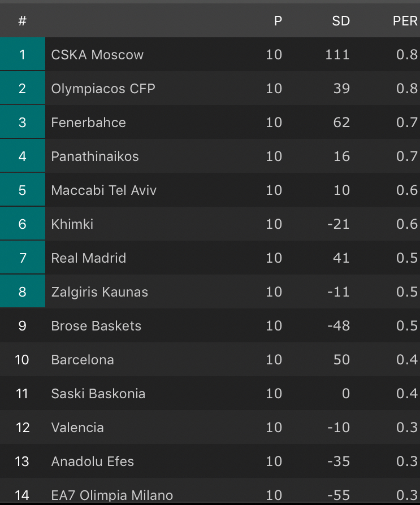Open Anadolu Efes team row
Viewport: 420px width, 505px height.
click(x=93, y=462)
